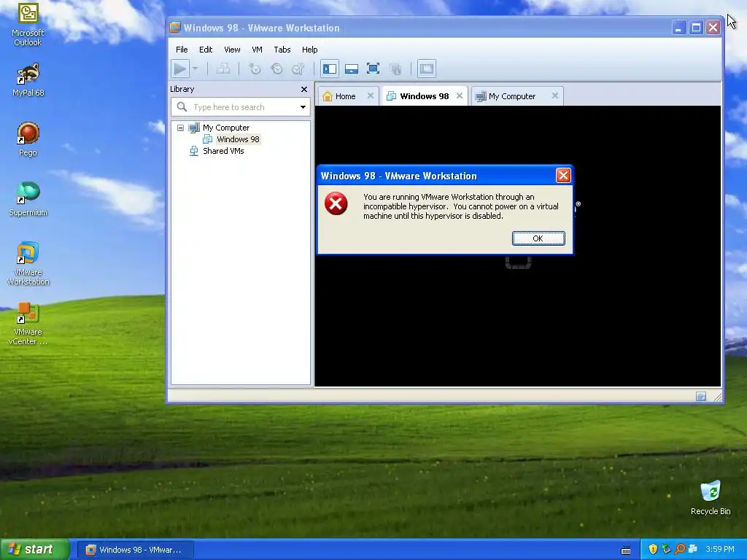This screenshot has width=747, height=560.
Task: Open Pego desktop shortcut
Action: (x=28, y=139)
